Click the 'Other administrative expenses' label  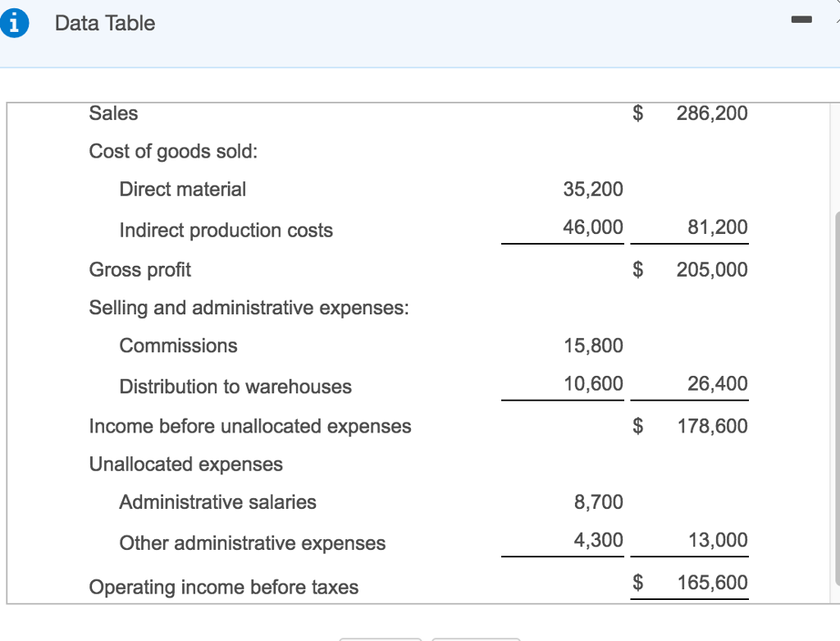(x=253, y=543)
